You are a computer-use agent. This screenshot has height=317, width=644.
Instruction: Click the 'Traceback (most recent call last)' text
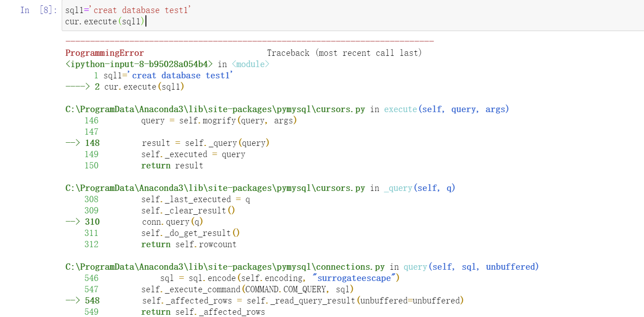tap(345, 53)
